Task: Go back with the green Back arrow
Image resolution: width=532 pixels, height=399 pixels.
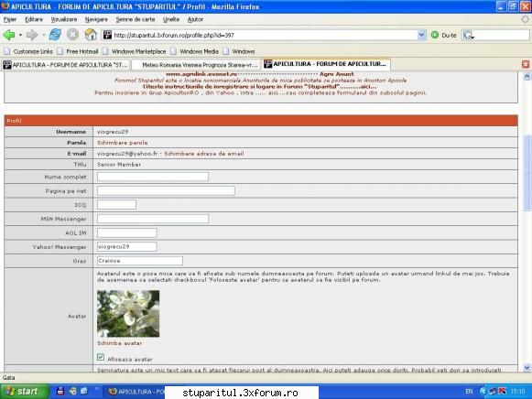Action: click(9, 35)
